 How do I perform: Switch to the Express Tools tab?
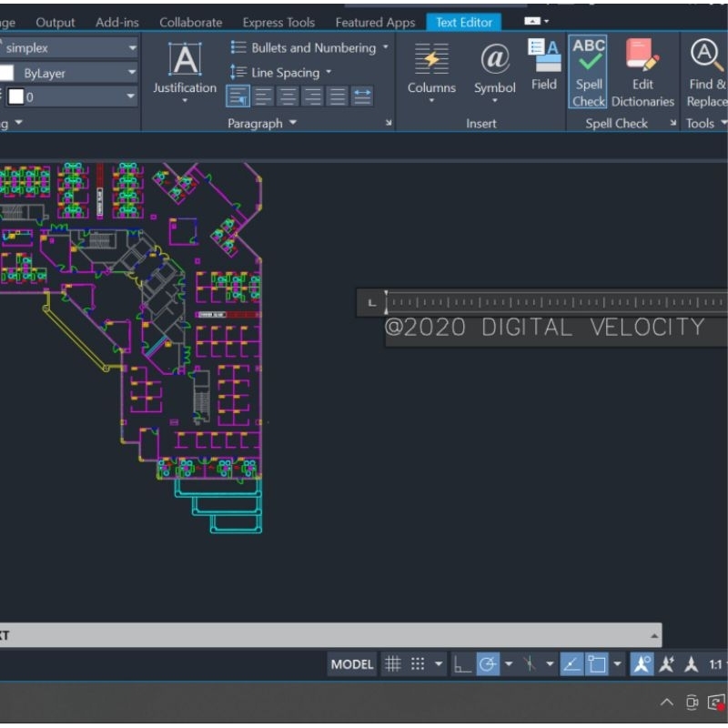pyautogui.click(x=278, y=22)
